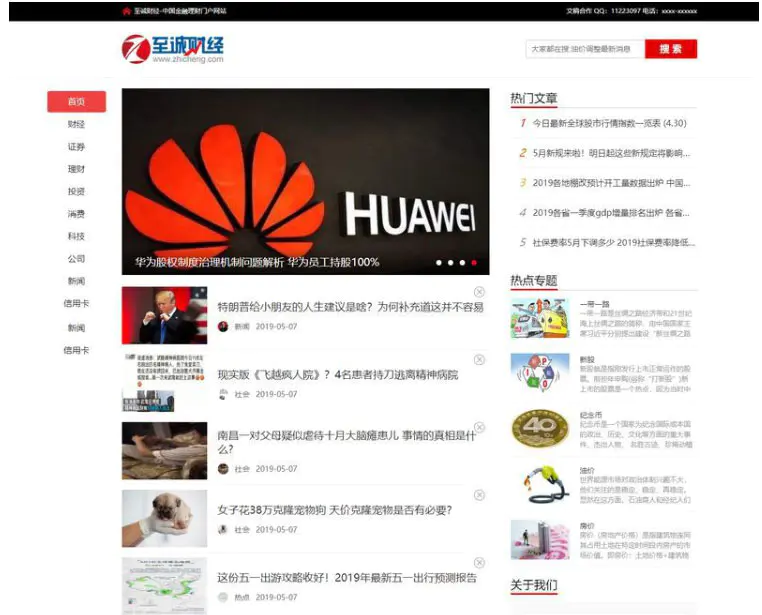
Task: Close the 克隆宠物狗 article via X icon
Action: click(479, 495)
